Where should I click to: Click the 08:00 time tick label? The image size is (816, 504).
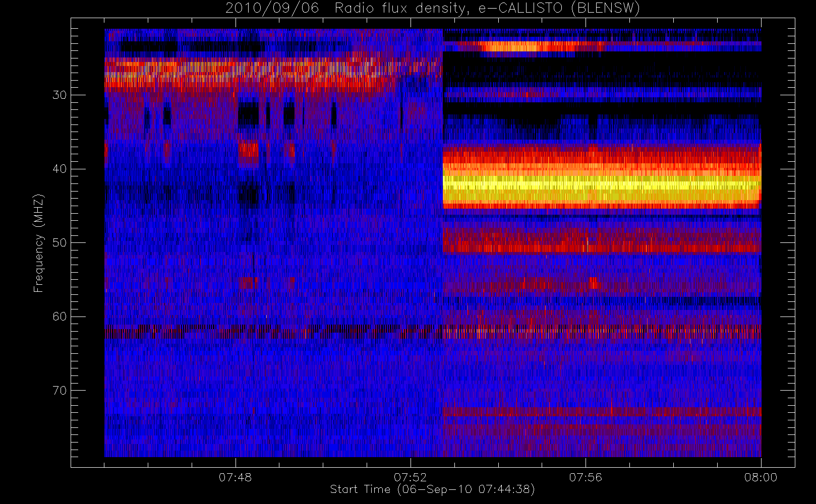pos(761,477)
